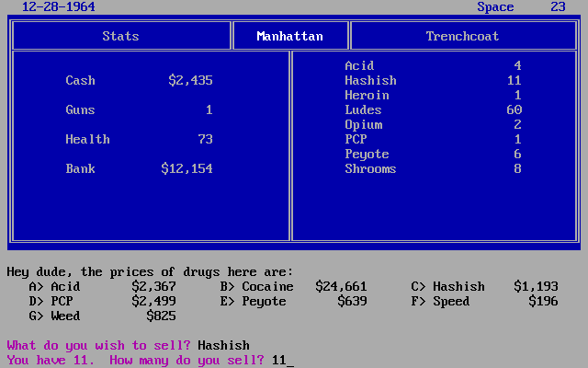Click the PCP price $2,499
This screenshot has width=588, height=368.
click(153, 301)
